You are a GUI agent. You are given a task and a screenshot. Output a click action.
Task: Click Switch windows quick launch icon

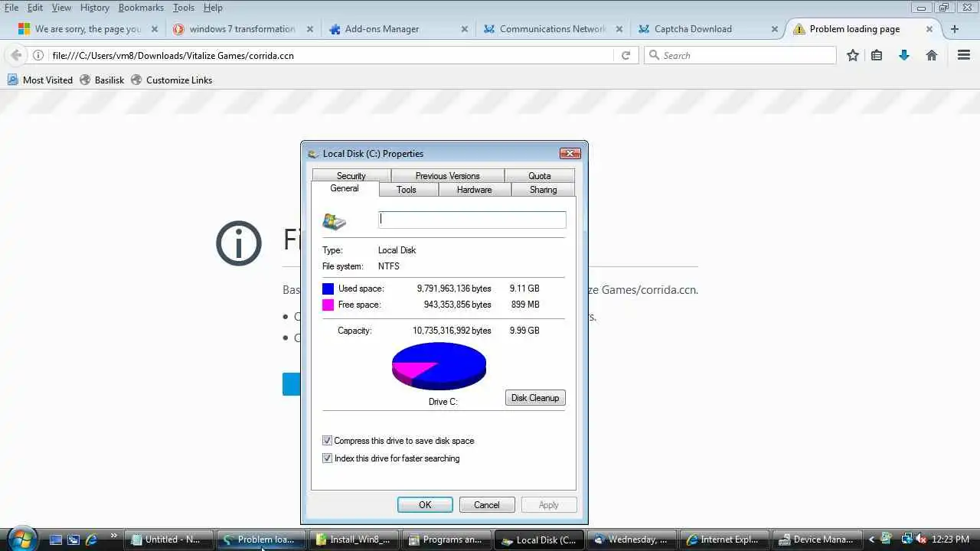[73, 540]
